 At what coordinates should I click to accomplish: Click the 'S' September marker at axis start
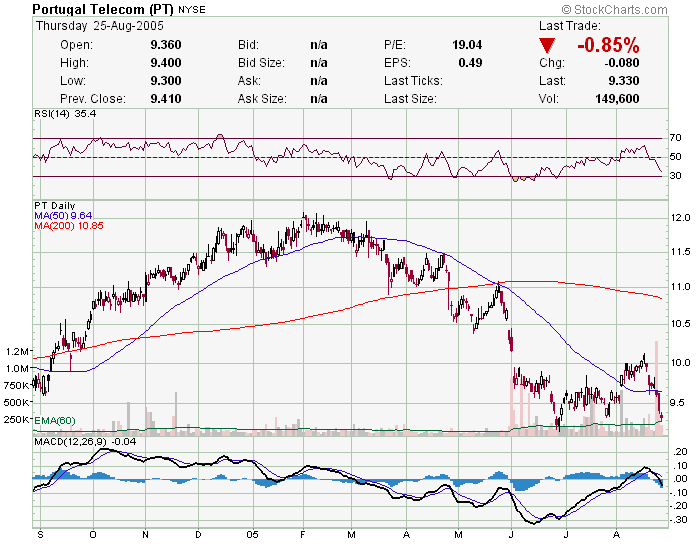click(x=39, y=536)
